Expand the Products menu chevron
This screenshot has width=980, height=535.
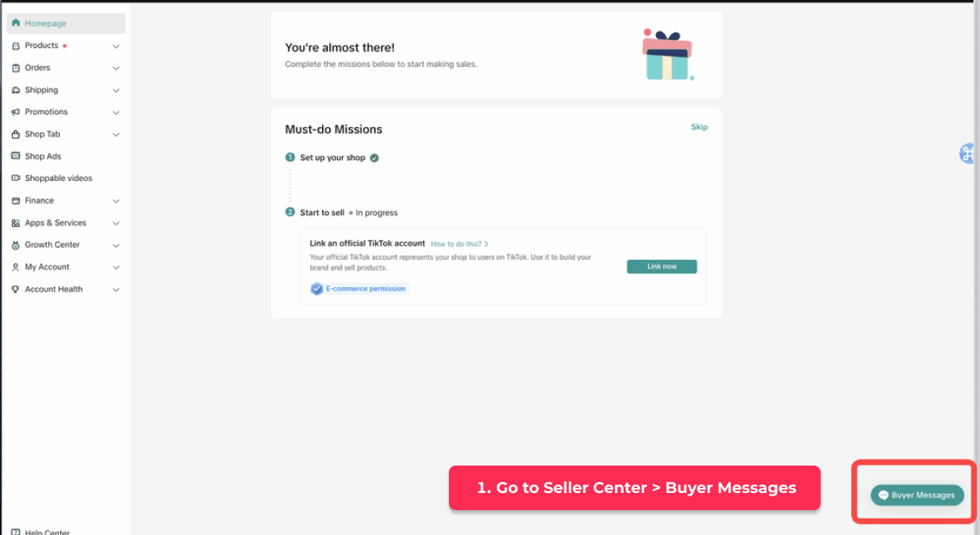(x=117, y=46)
